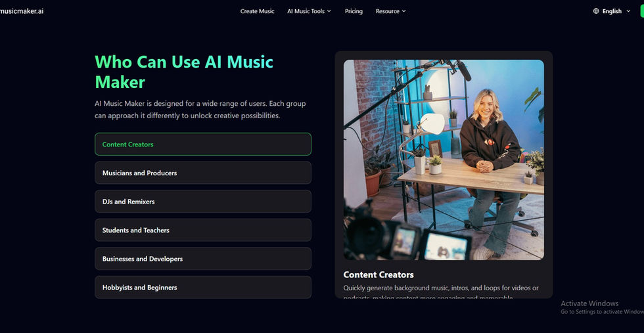Click Who Can Use AI Music Maker heading
644x333 pixels.
184,72
